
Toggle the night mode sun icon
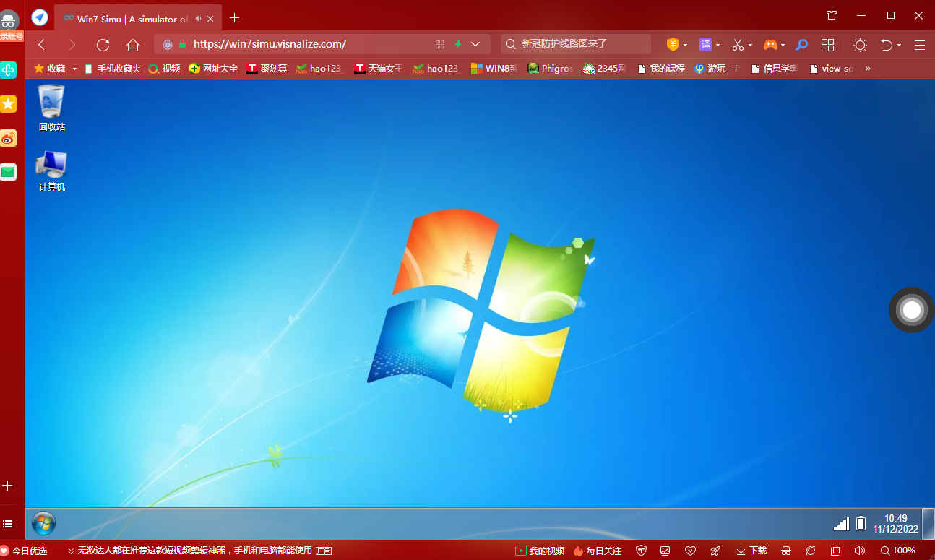[x=860, y=45]
